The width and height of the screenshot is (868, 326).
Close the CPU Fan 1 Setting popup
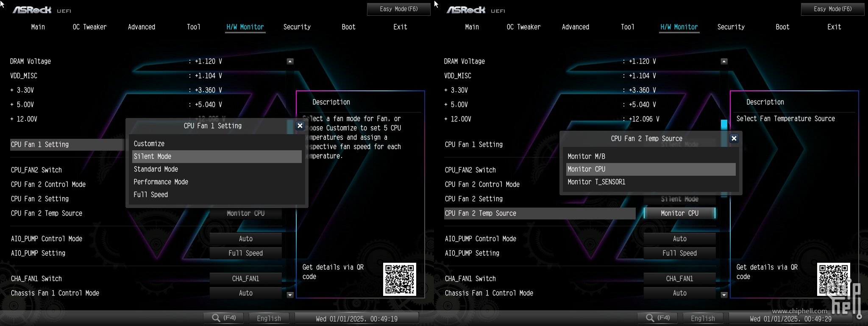pyautogui.click(x=300, y=126)
